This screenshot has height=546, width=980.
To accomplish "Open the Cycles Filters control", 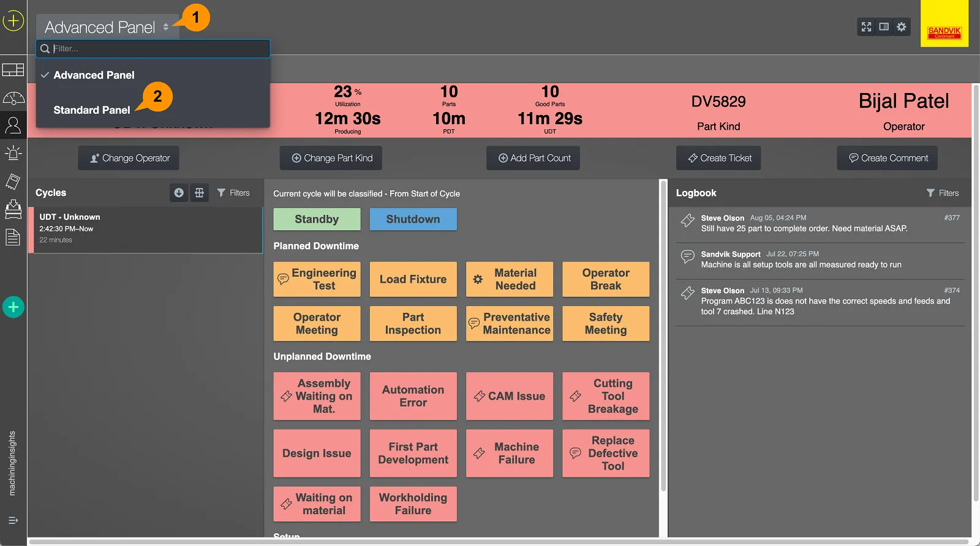I will 233,193.
